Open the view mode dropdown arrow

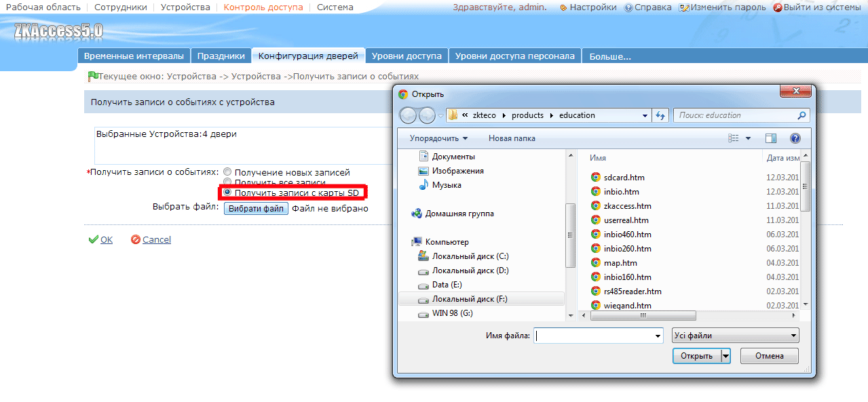tap(749, 138)
